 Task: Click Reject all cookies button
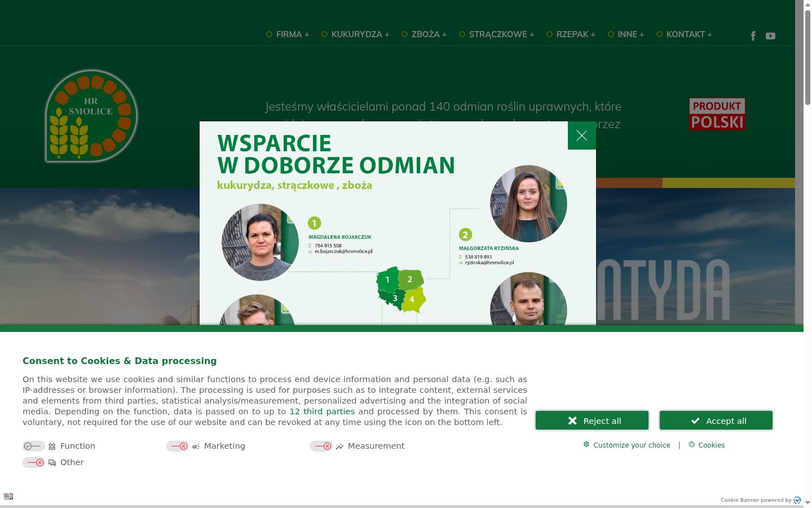592,421
